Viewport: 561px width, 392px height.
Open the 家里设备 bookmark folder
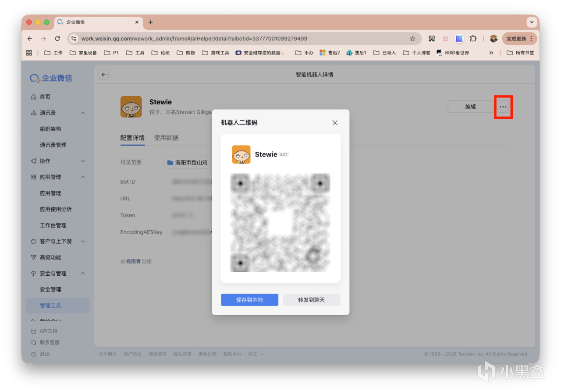pyautogui.click(x=83, y=53)
